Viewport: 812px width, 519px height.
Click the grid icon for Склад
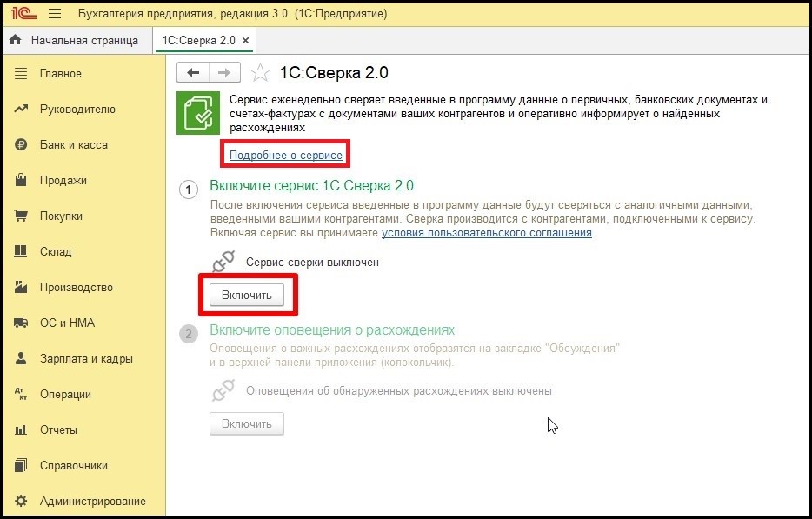coord(21,252)
